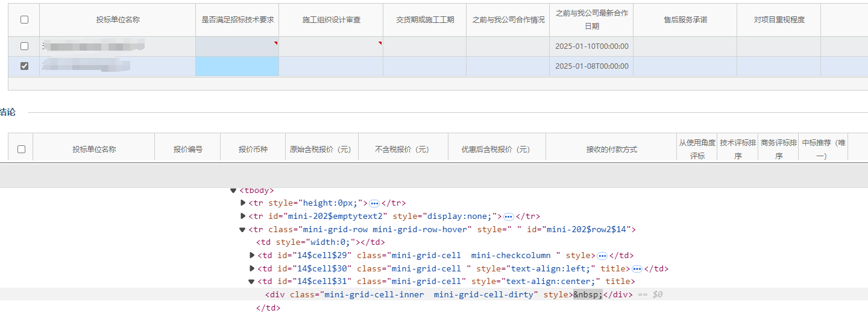
Task: Click ellipsis badge of 14$cell$30 td
Action: point(637,269)
